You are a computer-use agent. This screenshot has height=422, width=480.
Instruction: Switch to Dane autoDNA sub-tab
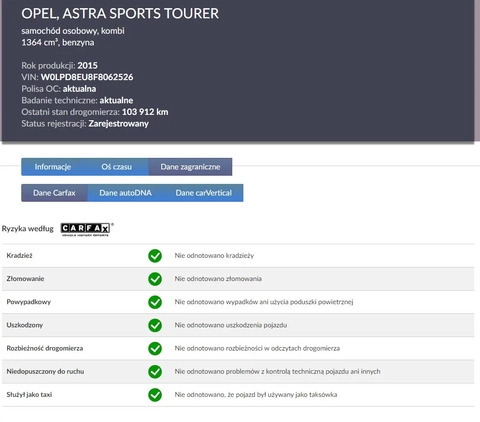(x=125, y=193)
